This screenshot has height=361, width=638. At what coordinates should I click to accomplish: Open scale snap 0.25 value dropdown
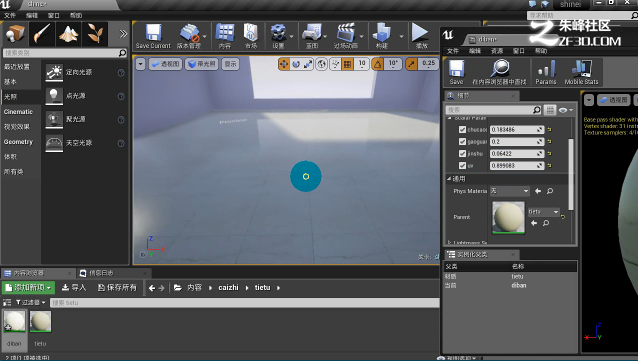(x=428, y=64)
